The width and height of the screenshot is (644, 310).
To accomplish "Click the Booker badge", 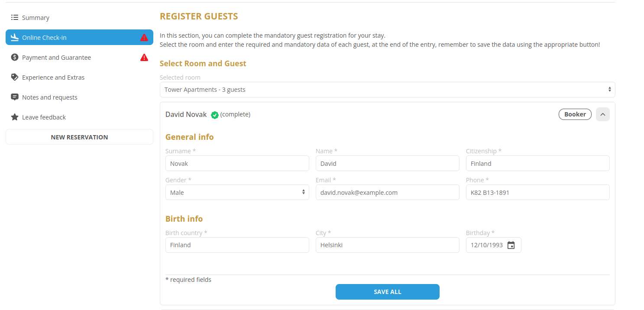I will point(575,114).
